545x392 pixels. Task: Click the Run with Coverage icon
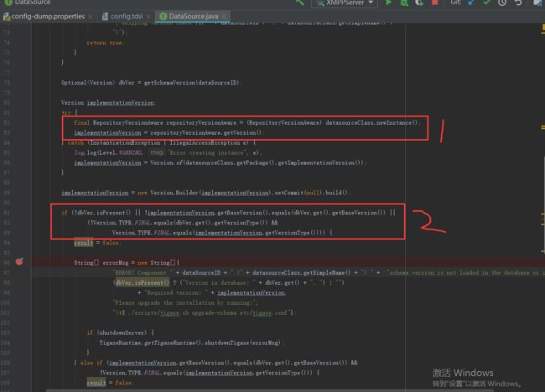point(419,3)
